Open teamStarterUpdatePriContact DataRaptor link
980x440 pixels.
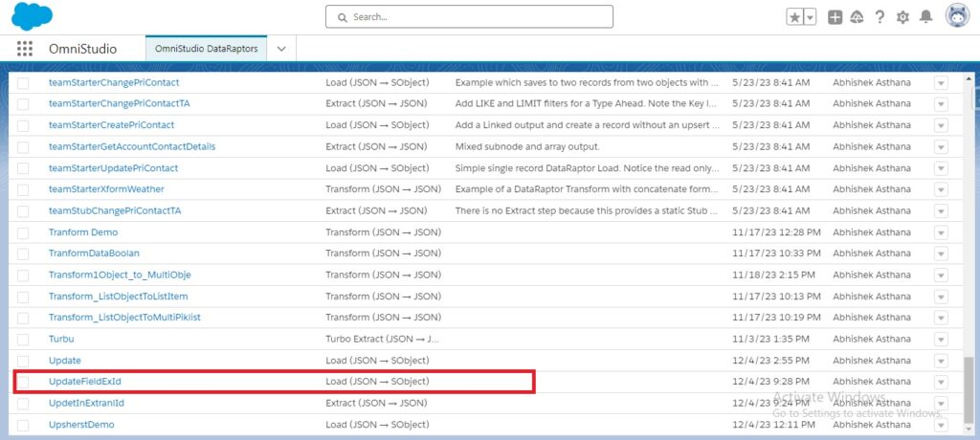[113, 168]
